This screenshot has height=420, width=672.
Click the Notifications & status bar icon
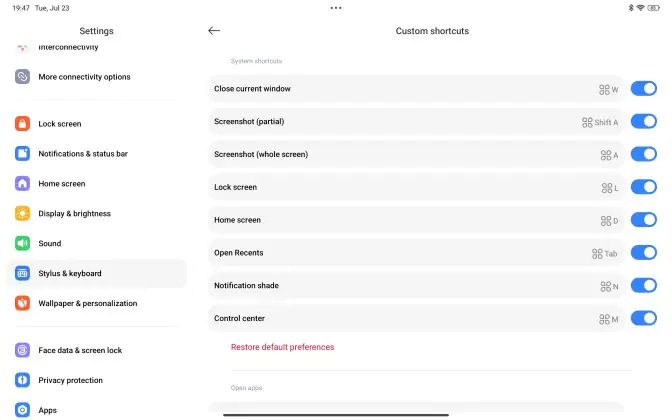click(22, 153)
